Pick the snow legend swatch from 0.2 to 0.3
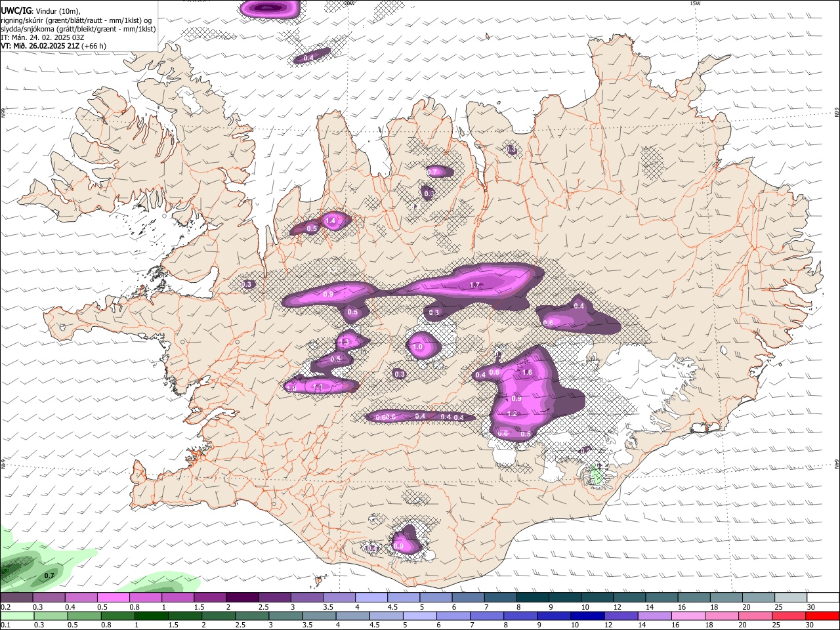Viewport: 840px width, 630px height. (16, 598)
